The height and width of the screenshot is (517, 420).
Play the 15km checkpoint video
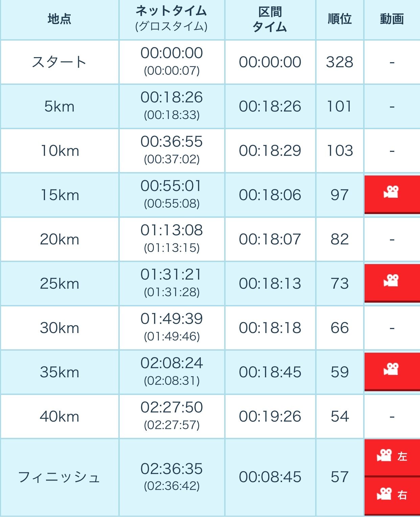coord(392,194)
